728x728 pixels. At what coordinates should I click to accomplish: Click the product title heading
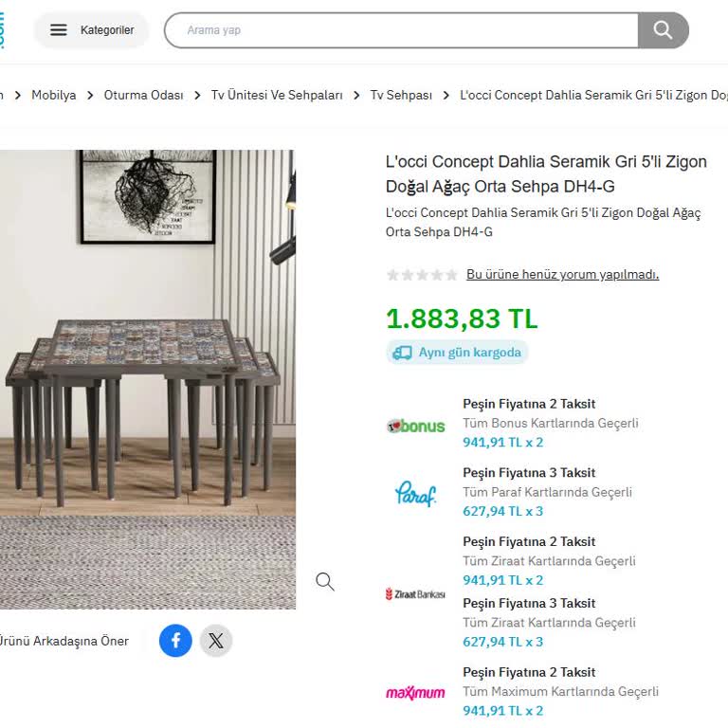pos(546,173)
